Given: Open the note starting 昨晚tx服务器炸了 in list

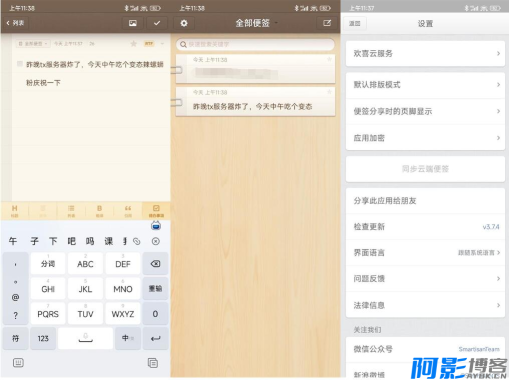Looking at the screenshot, I should tap(255, 102).
